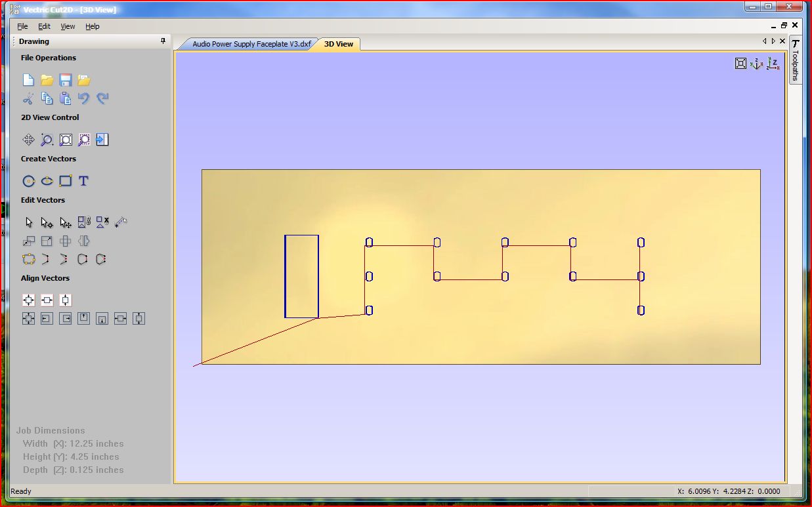The height and width of the screenshot is (507, 812).
Task: Select the Measure tool in Edit Vectors
Action: pyautogui.click(x=120, y=222)
